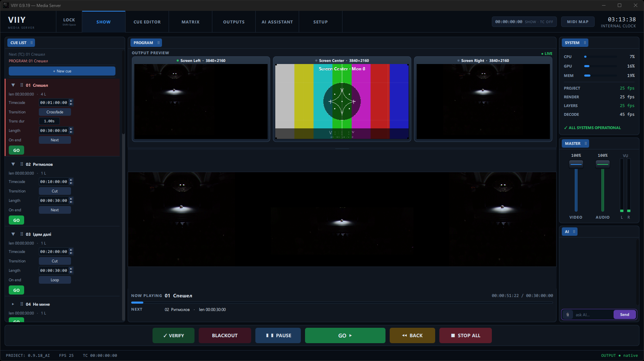Click the PROGRAM panel grip handle

(x=158, y=43)
